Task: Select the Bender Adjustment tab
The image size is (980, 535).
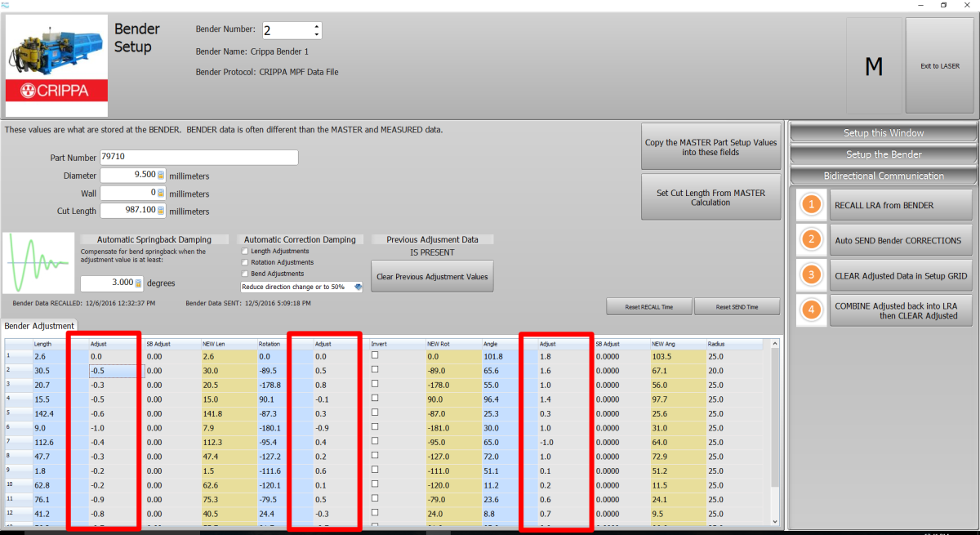Action: tap(39, 326)
